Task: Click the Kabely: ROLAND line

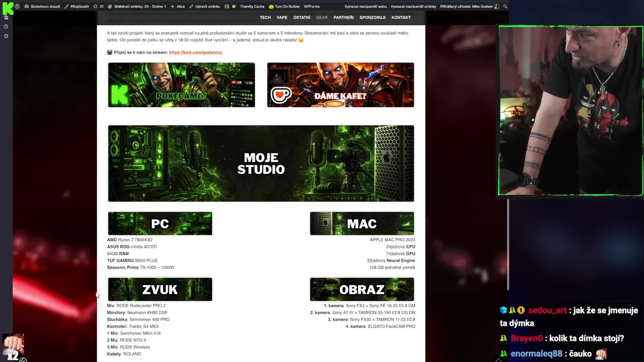Action: click(x=124, y=354)
